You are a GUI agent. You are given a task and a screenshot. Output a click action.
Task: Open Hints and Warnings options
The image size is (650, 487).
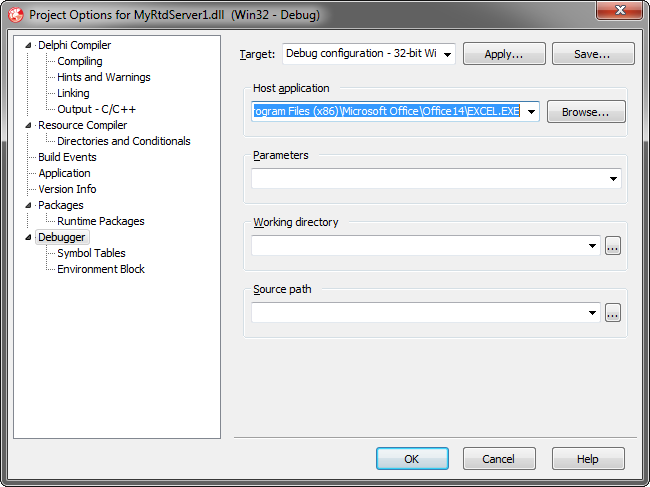point(104,77)
